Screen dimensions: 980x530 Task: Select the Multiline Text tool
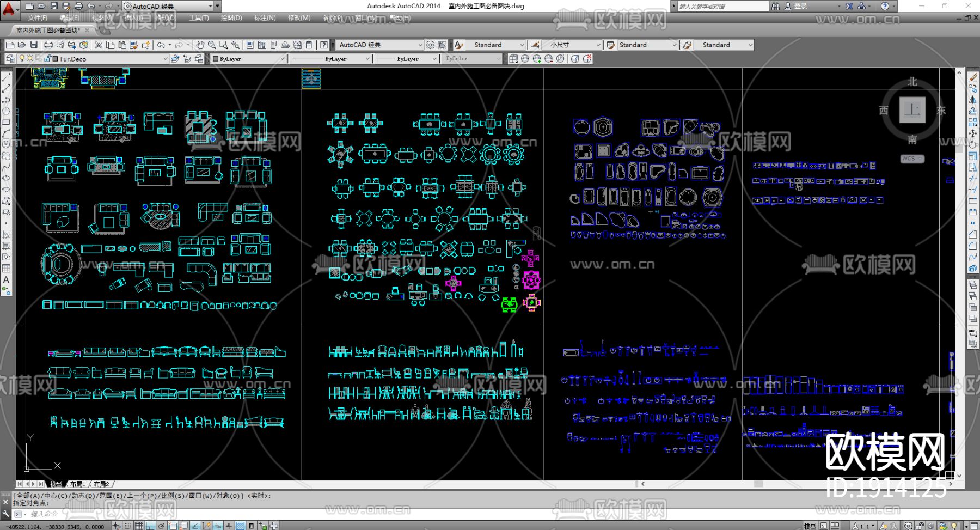[x=7, y=280]
